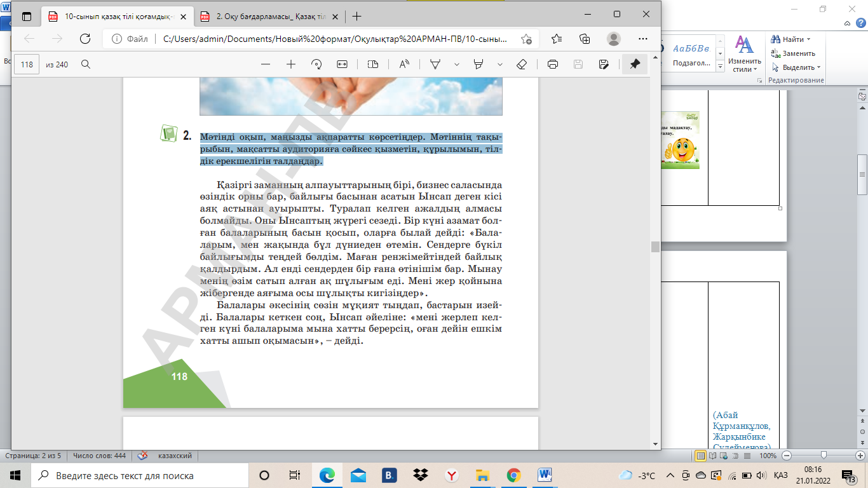
Task: Click the page number input field
Action: tap(27, 64)
